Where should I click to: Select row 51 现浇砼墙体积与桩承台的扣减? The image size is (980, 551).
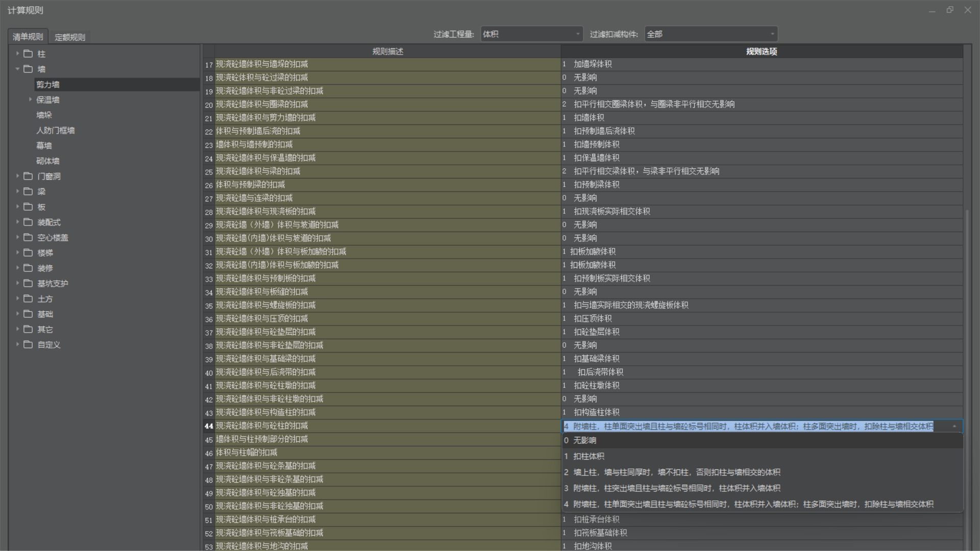tap(387, 519)
